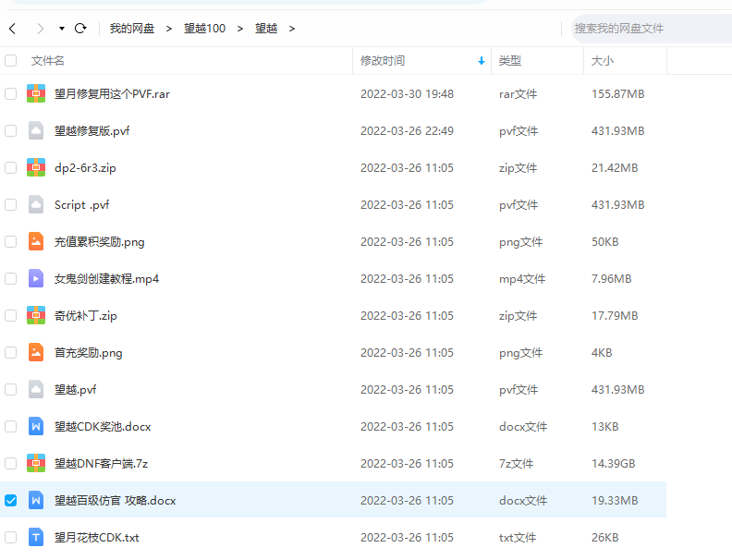Click file icon of 望越修复版.pvf
Viewport: 732px width, 560px height.
tap(36, 130)
